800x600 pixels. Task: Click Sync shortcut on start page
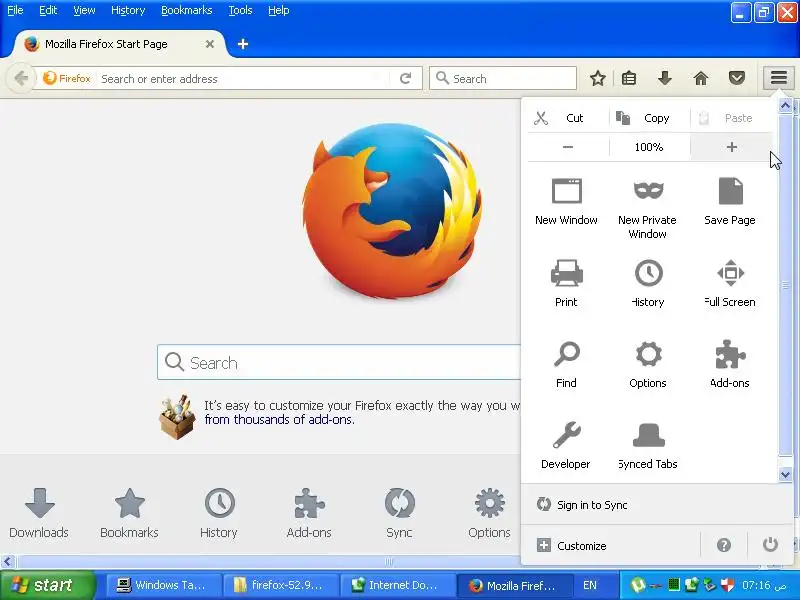(x=399, y=513)
